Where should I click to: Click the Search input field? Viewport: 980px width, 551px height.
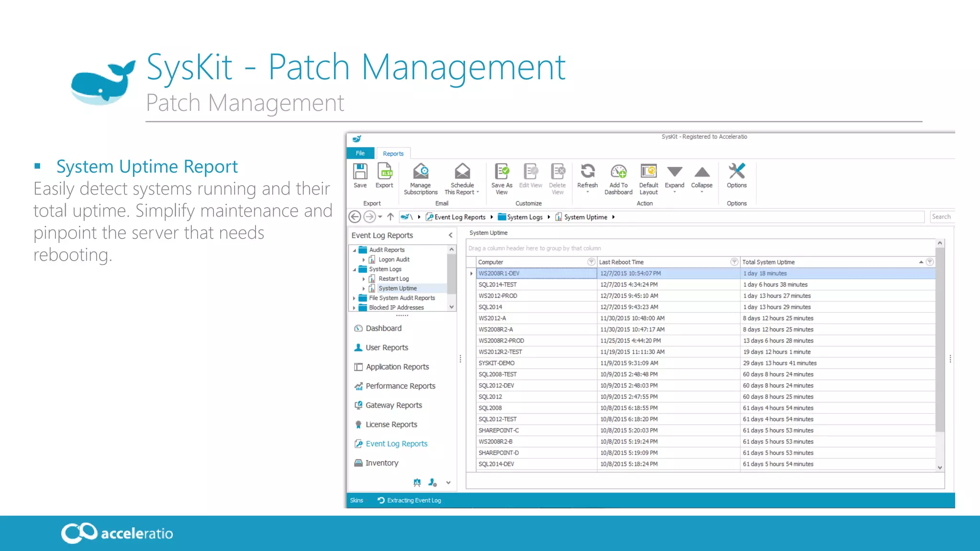tap(942, 217)
